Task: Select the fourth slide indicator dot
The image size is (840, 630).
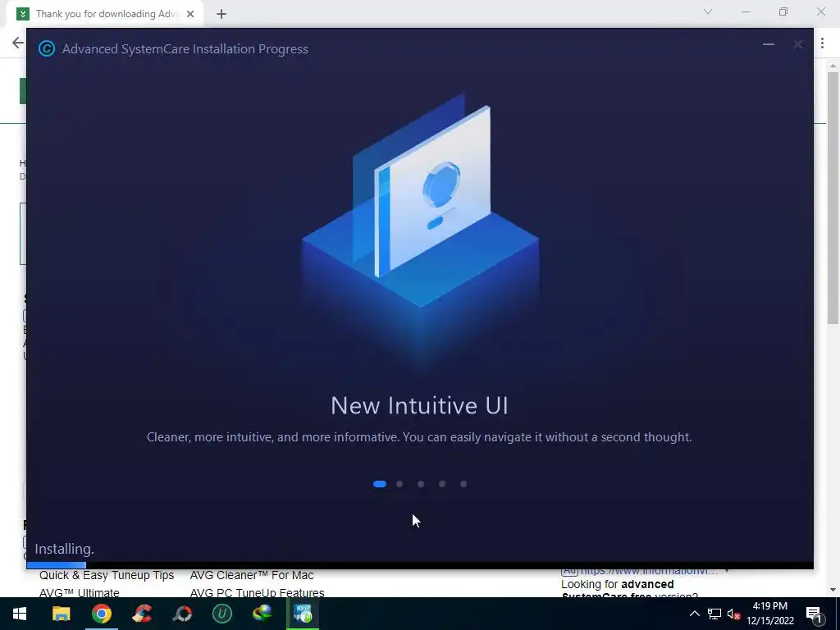Action: tap(442, 484)
